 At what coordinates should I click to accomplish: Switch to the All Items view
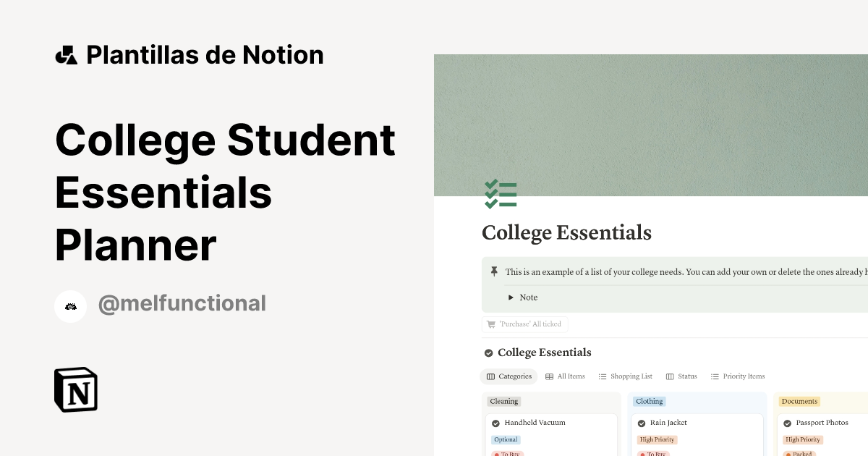pyautogui.click(x=571, y=376)
